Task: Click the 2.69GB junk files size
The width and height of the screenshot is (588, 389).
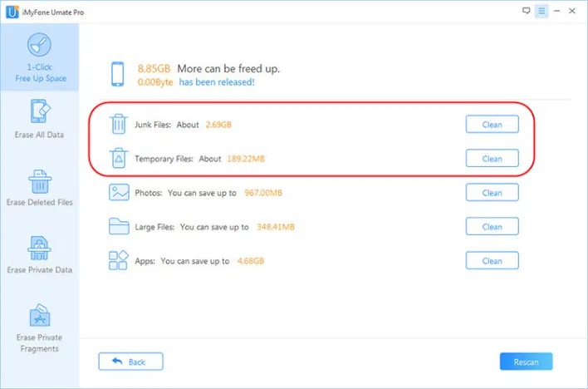Action: click(x=218, y=125)
